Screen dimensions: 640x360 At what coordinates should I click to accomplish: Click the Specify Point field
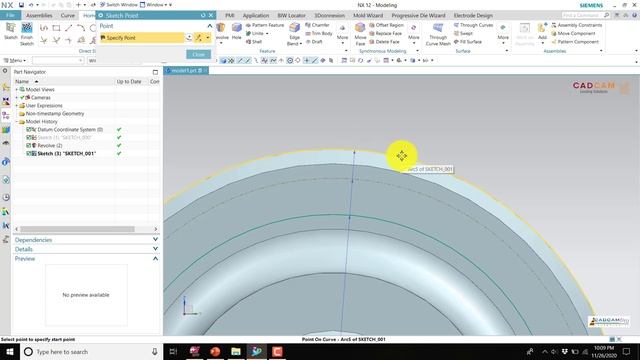point(142,38)
